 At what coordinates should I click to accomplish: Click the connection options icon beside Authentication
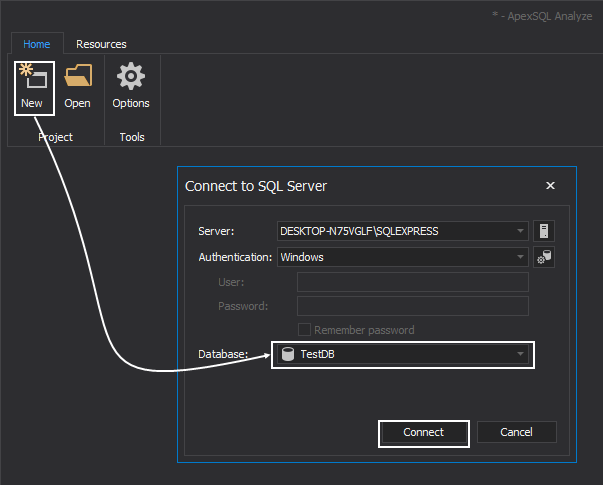(x=544, y=257)
